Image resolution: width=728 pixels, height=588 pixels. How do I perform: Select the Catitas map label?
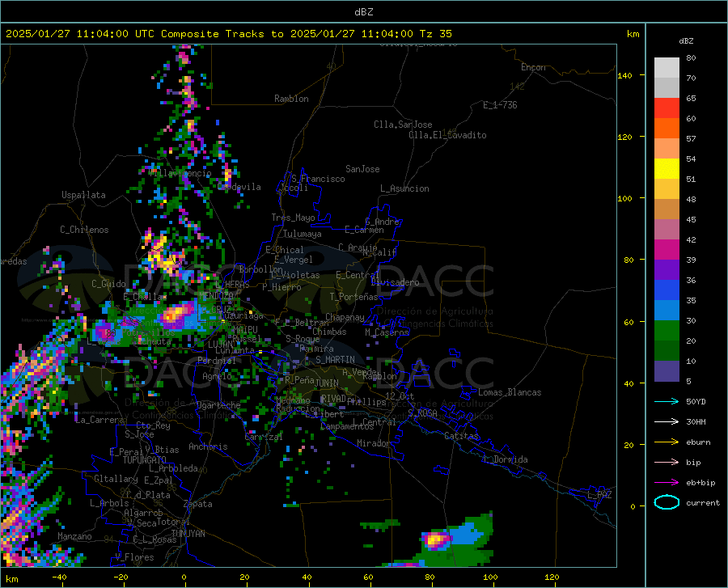461,436
